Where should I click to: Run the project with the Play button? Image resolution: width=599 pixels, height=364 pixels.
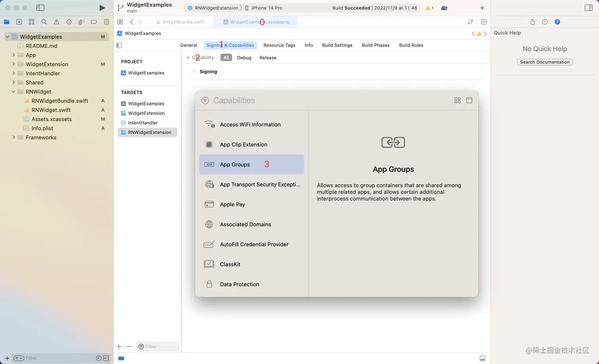102,8
